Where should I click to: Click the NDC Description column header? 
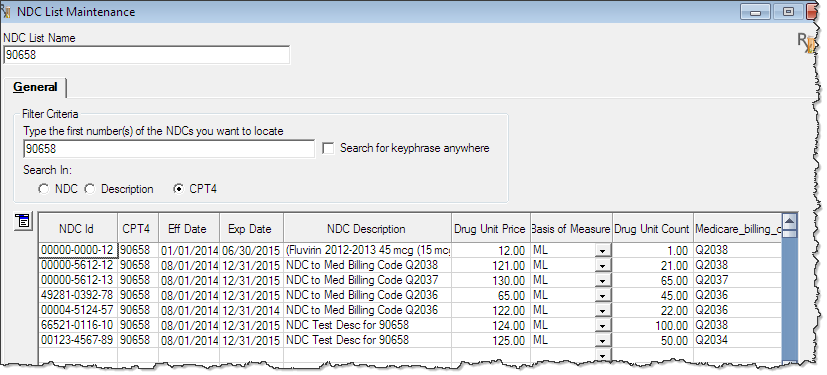(367, 228)
